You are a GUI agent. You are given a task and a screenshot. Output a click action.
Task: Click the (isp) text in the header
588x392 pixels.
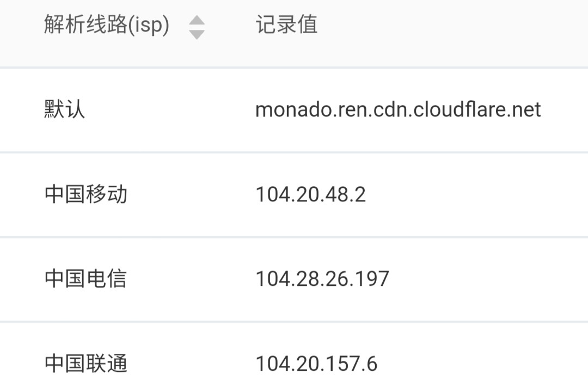pyautogui.click(x=149, y=26)
